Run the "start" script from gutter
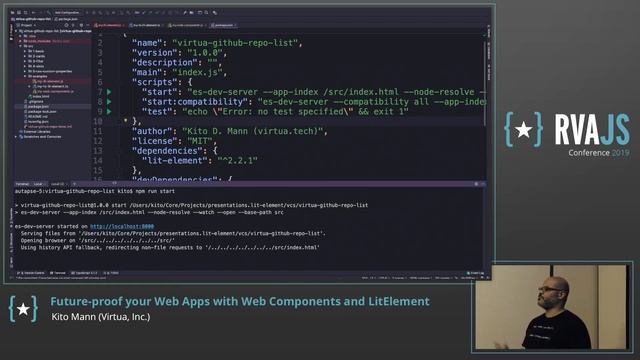This screenshot has width=640, height=360. 109,92
